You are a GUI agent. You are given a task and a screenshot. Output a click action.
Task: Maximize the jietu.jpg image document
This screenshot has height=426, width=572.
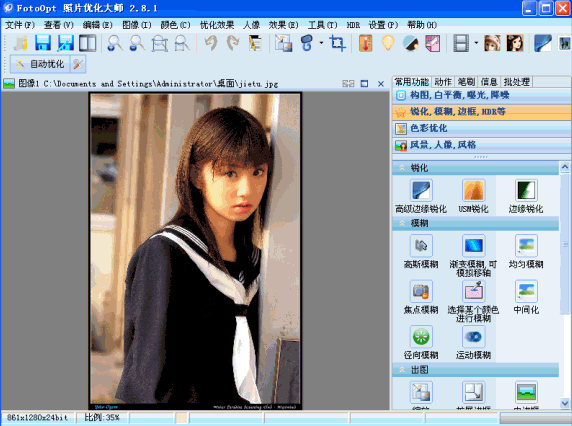pos(364,84)
